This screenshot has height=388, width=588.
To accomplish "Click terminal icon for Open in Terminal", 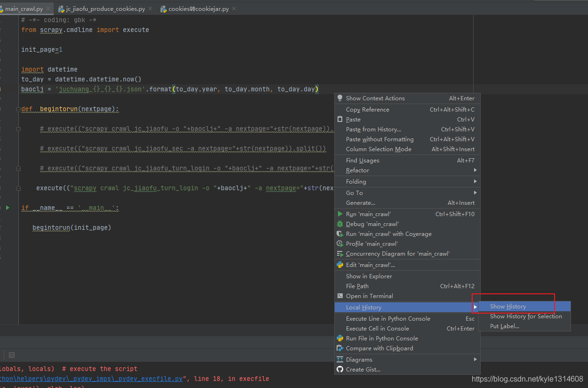I will (340, 296).
